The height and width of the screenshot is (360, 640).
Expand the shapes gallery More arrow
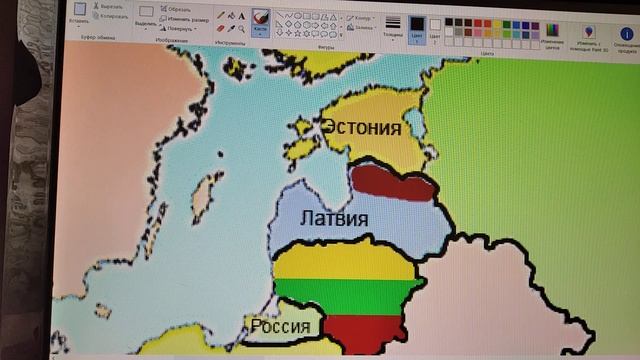click(341, 35)
